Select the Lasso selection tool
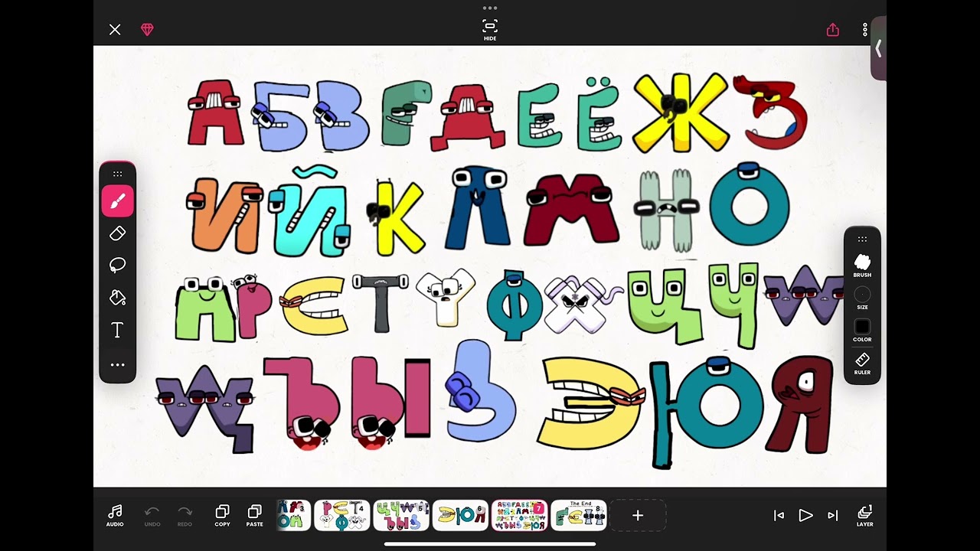 coord(118,266)
